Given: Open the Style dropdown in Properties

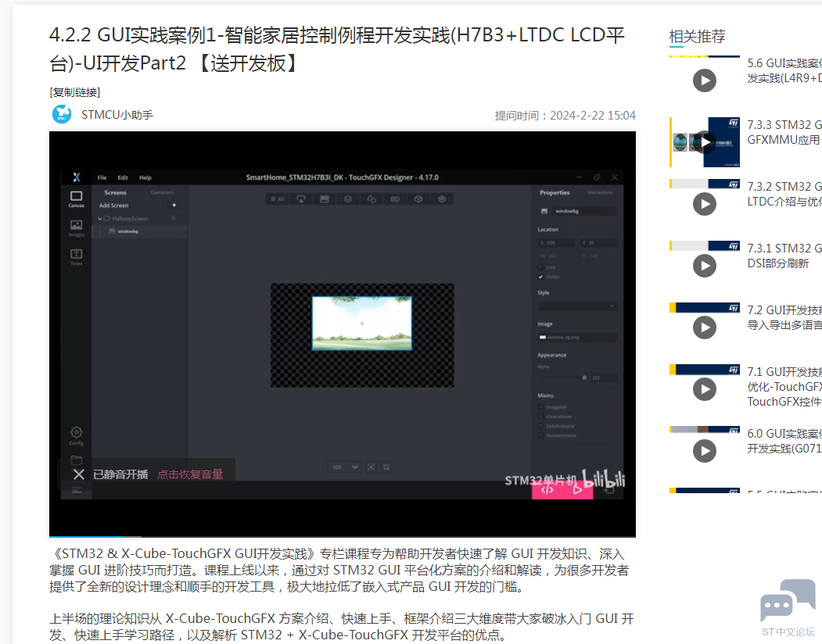Looking at the screenshot, I should click(x=577, y=306).
